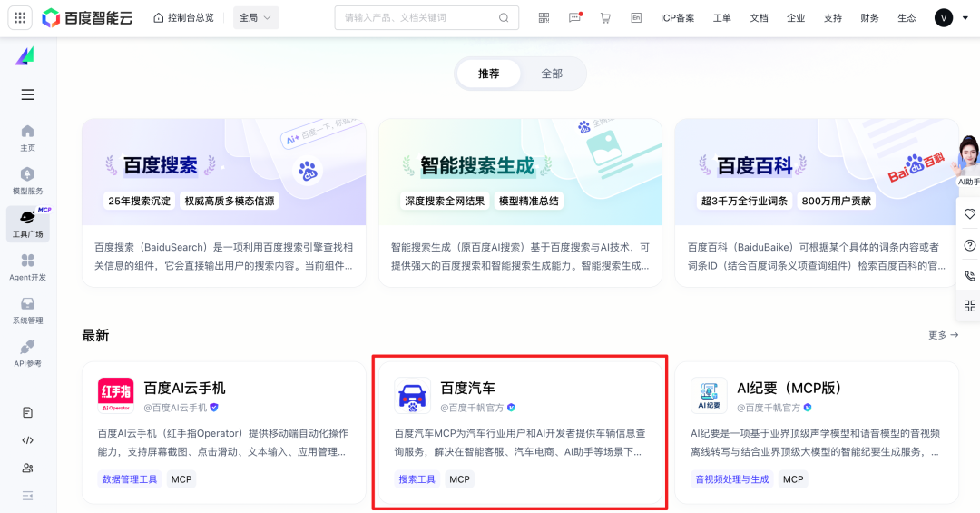Screen dimensions: 980x513
Task: Open 生态 menu item
Action: point(906,17)
